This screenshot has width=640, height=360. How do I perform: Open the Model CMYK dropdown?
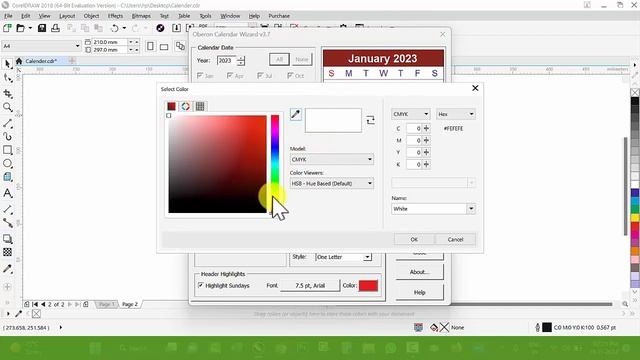pos(331,159)
